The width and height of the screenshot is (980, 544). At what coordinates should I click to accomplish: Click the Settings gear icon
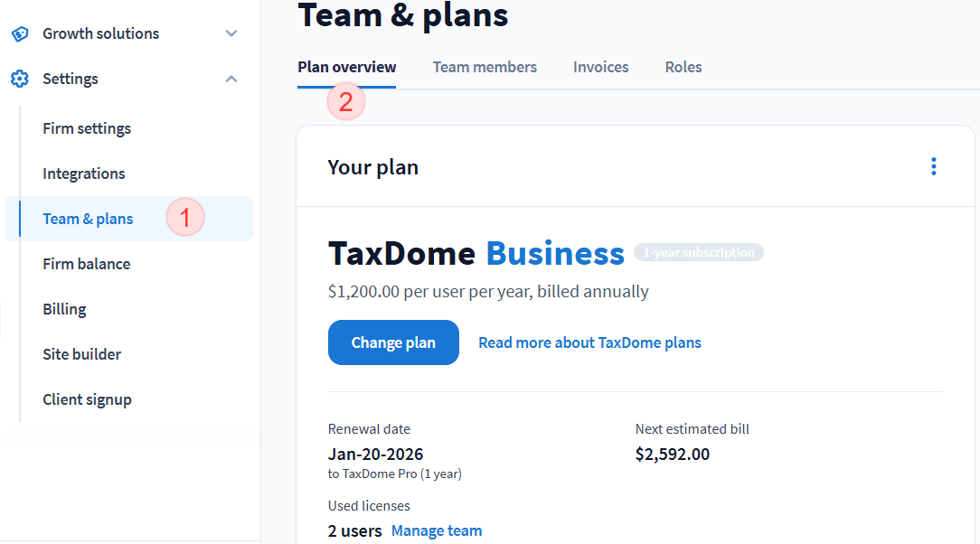pos(20,79)
